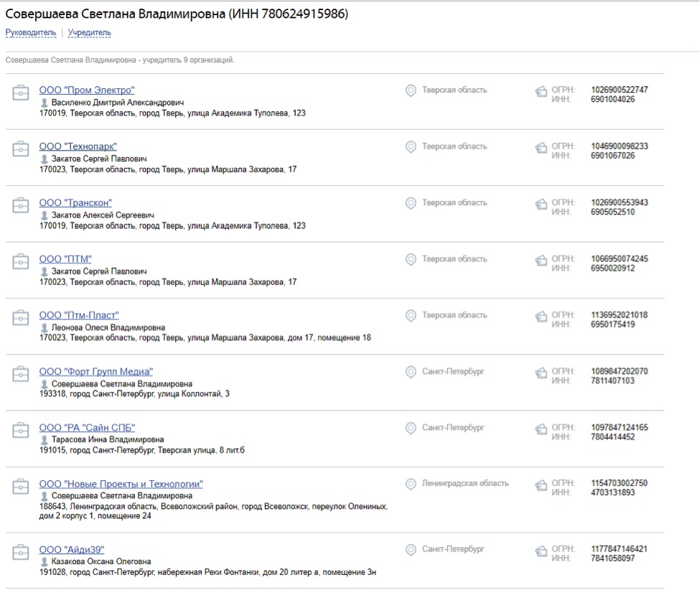
Task: Click location pin icon beside Ленинградская область
Action: tap(411, 484)
